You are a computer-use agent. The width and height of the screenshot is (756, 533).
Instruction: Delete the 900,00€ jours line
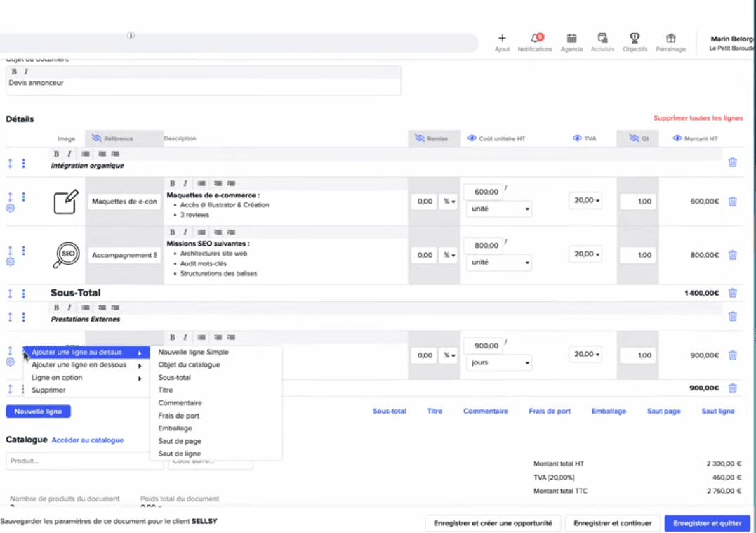732,355
